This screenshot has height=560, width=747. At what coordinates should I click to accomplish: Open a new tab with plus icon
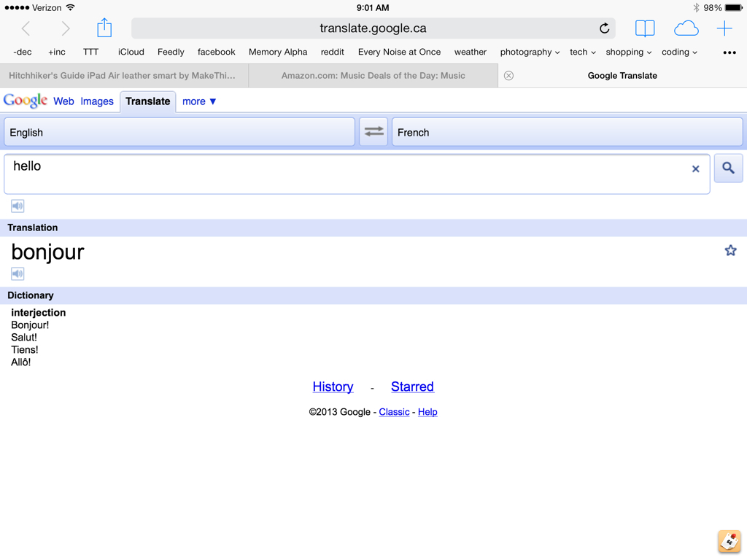pos(724,28)
